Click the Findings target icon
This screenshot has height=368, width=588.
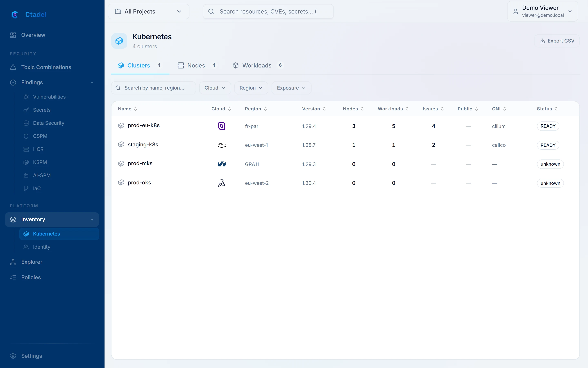tap(13, 83)
